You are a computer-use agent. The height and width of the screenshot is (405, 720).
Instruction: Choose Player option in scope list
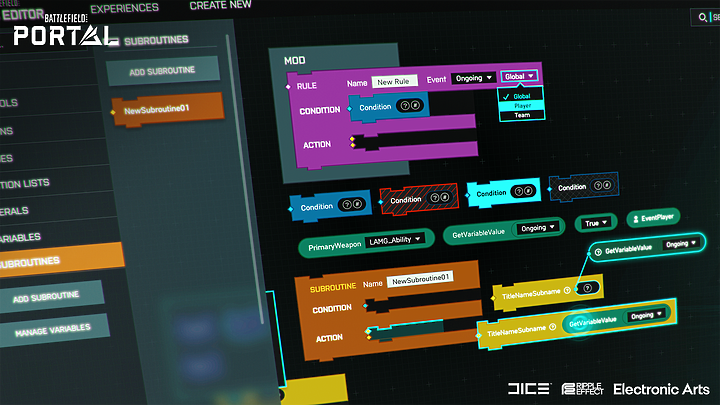pos(522,106)
